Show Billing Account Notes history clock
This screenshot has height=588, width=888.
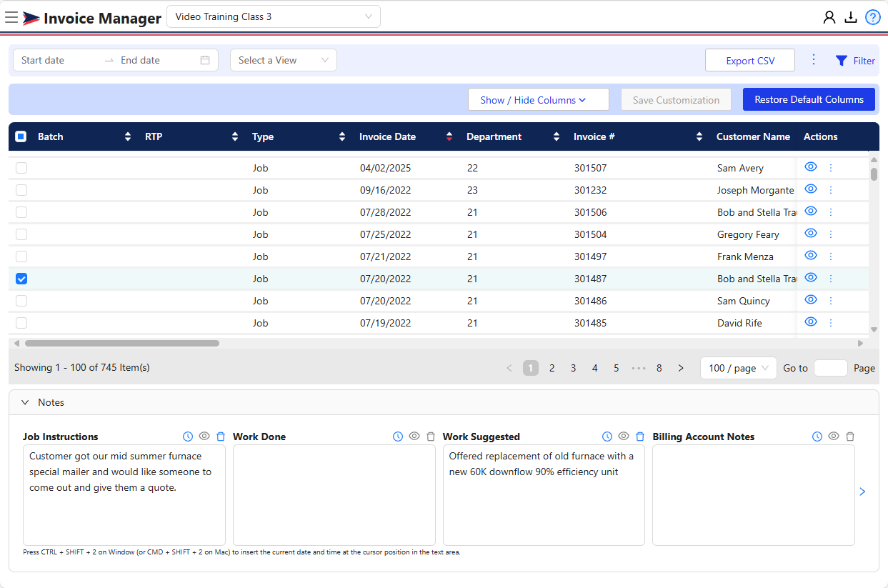coord(817,437)
